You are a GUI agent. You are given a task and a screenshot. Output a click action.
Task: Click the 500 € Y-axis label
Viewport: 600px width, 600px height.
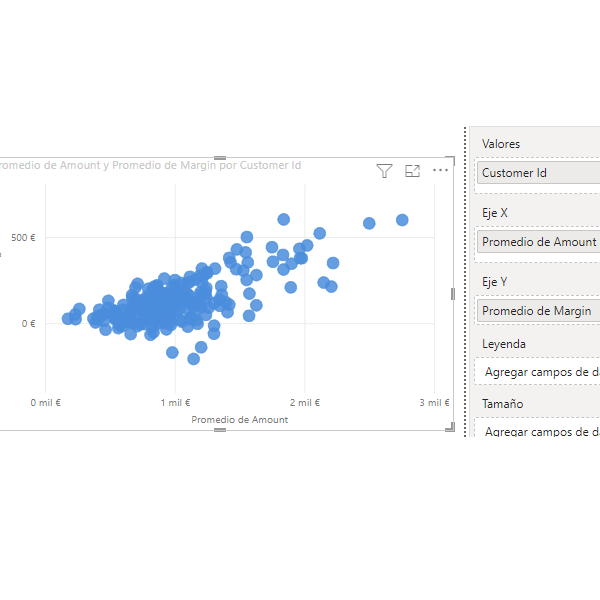[x=23, y=238]
